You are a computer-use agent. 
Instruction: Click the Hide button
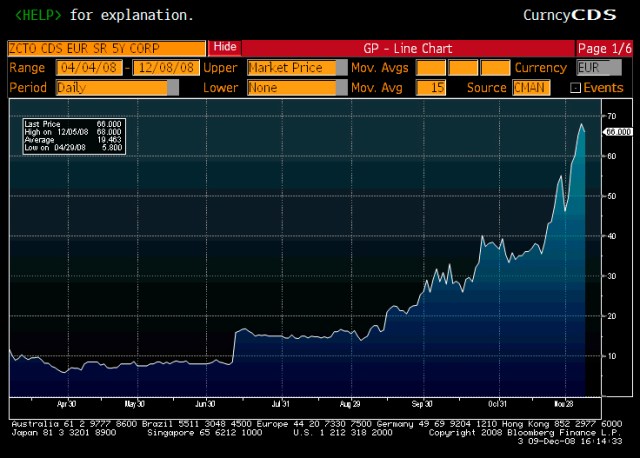(x=225, y=48)
